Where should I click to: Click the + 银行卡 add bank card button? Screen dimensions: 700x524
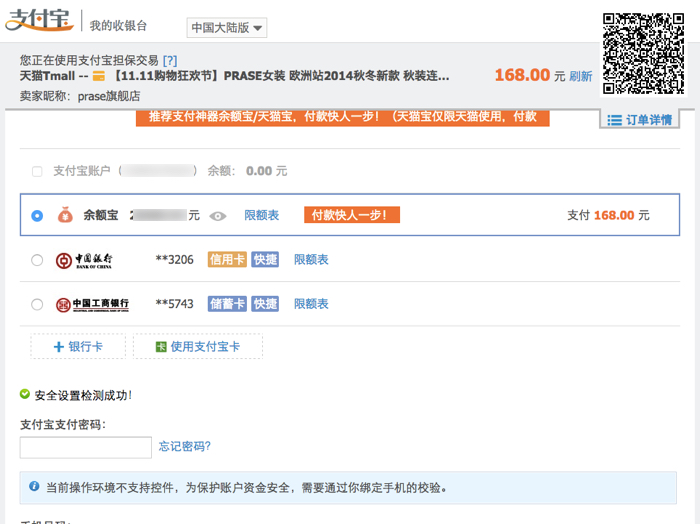[78, 346]
